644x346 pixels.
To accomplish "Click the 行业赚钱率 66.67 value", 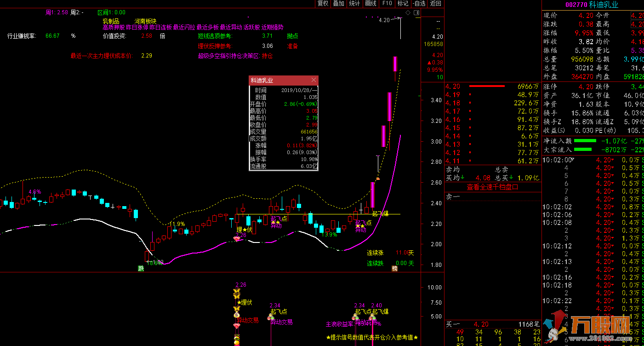I will [x=52, y=36].
